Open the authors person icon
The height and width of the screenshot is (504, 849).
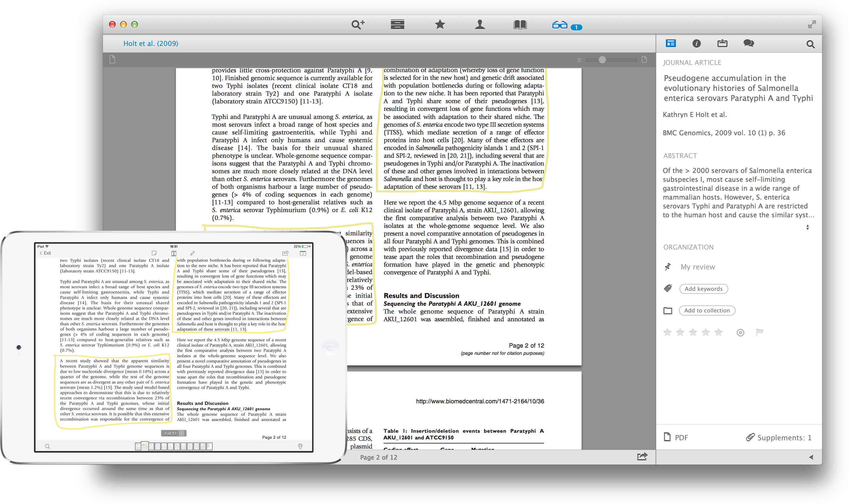tap(479, 24)
